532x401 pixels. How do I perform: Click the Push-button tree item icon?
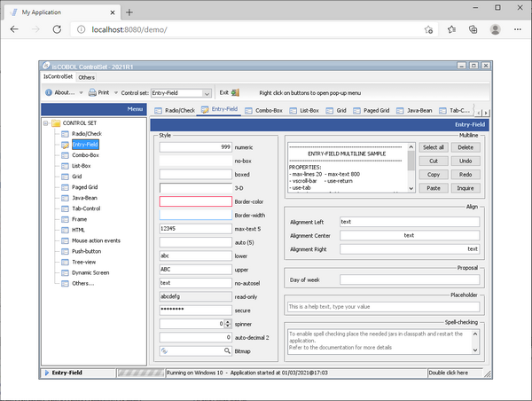click(x=65, y=252)
